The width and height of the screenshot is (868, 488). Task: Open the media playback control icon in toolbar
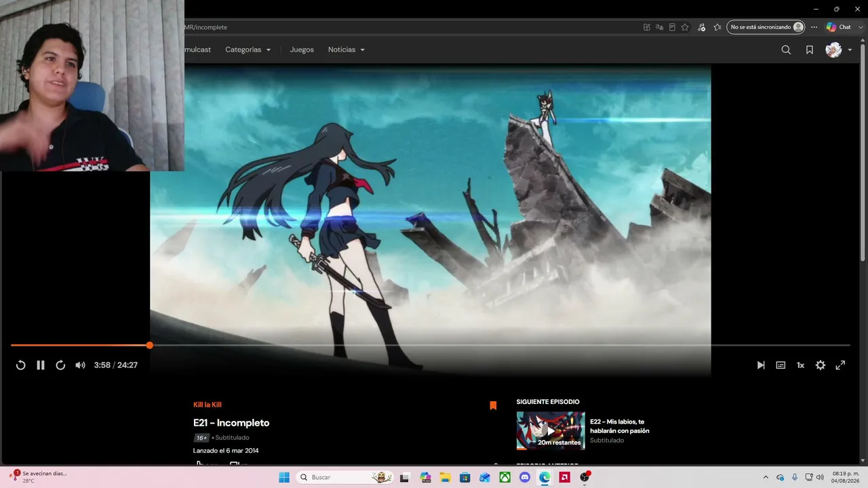(702, 27)
